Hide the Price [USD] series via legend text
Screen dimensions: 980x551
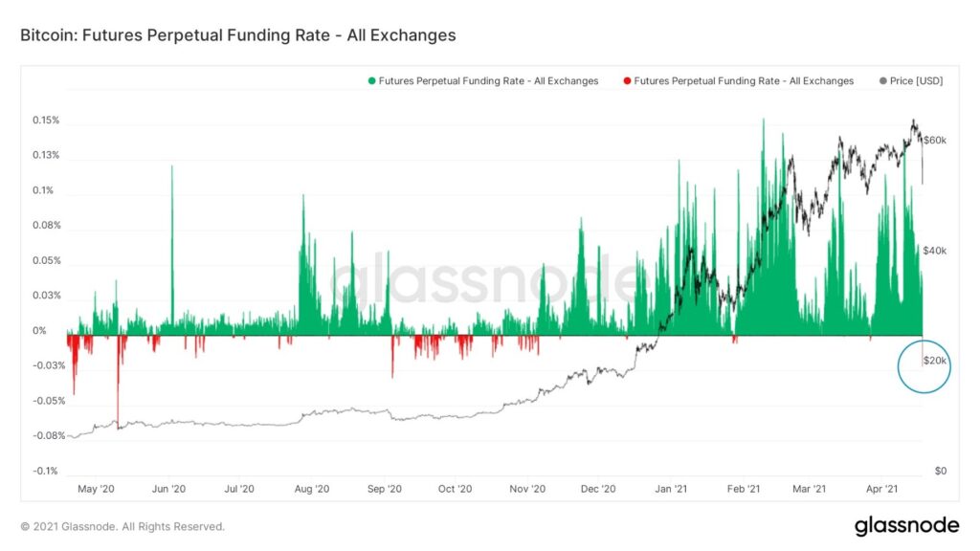(x=916, y=81)
